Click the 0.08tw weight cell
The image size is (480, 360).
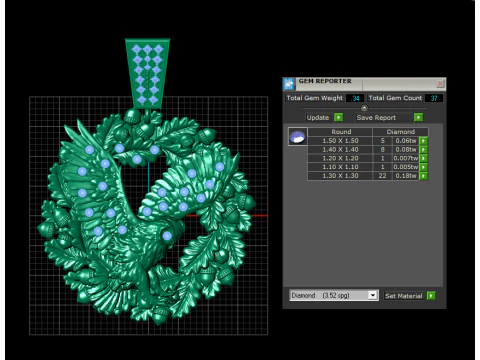point(406,149)
